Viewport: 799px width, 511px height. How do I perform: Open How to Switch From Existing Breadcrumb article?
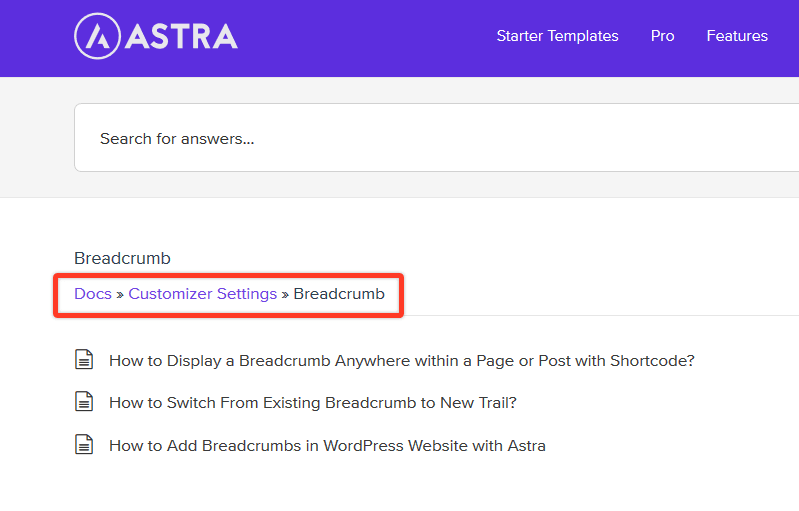tap(313, 403)
